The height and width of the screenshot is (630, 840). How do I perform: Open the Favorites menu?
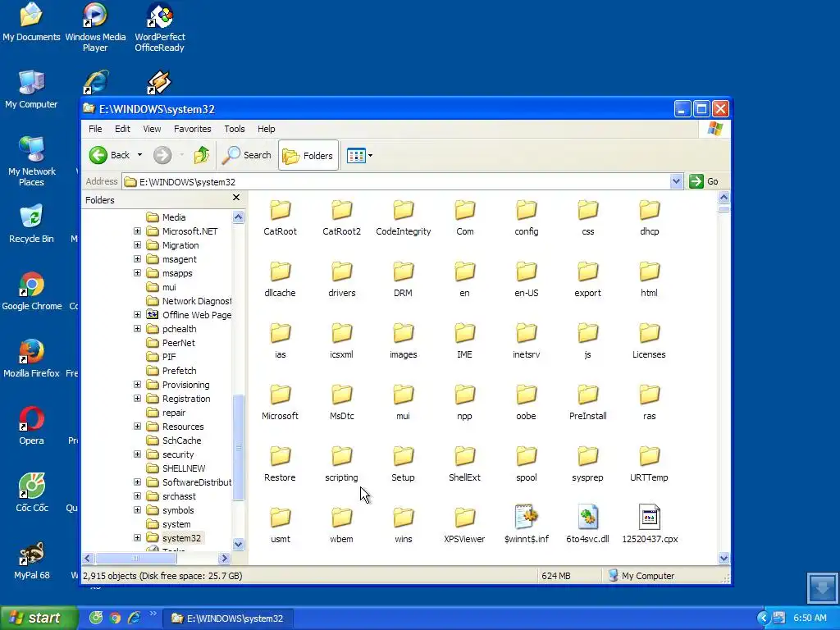point(192,129)
